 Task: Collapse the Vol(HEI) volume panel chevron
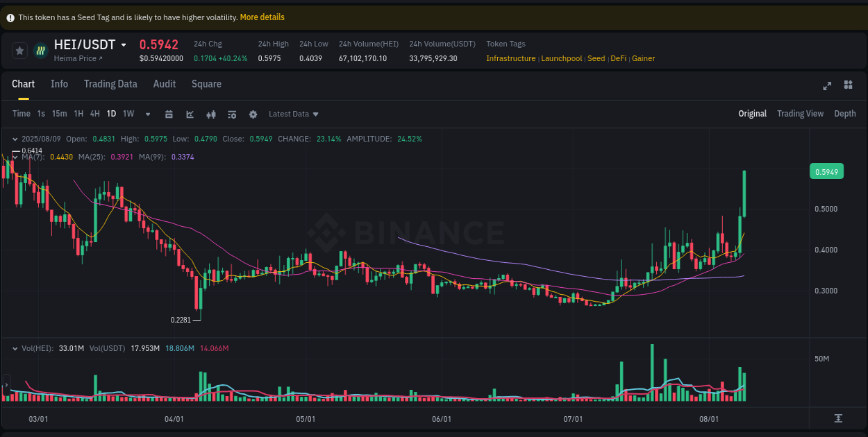(15, 348)
